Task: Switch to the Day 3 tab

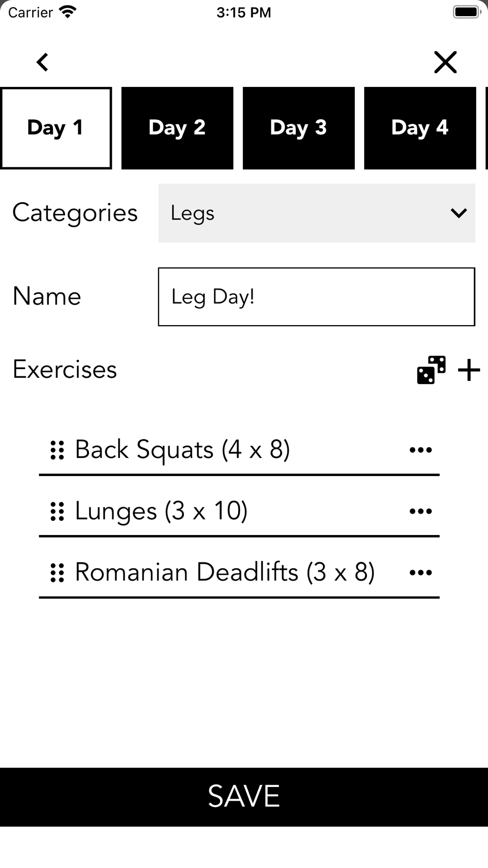Action: (299, 128)
